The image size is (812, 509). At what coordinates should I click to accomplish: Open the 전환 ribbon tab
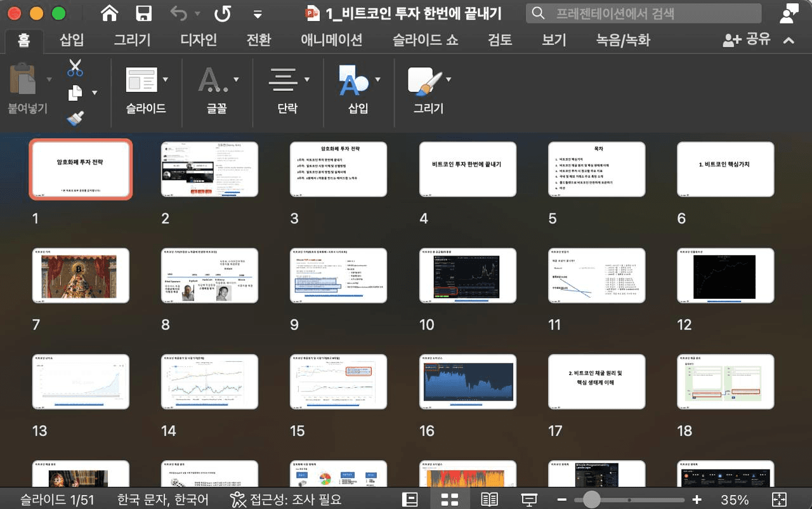[259, 40]
